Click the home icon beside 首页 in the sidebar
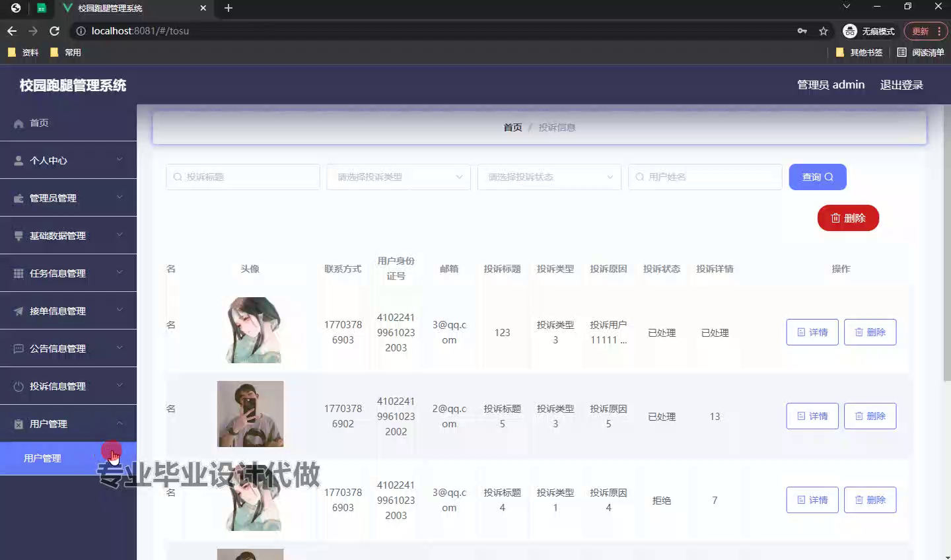This screenshot has width=951, height=560. (x=18, y=123)
